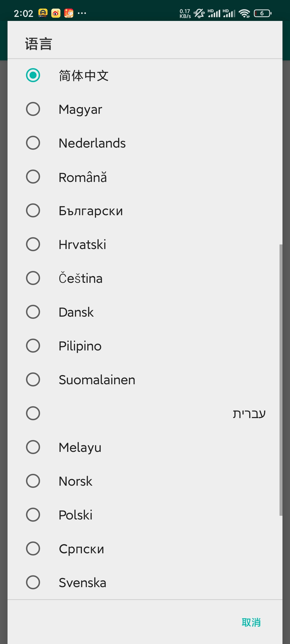This screenshot has width=290, height=644.
Task: Choose Melayu from the languages
Action: (145, 447)
